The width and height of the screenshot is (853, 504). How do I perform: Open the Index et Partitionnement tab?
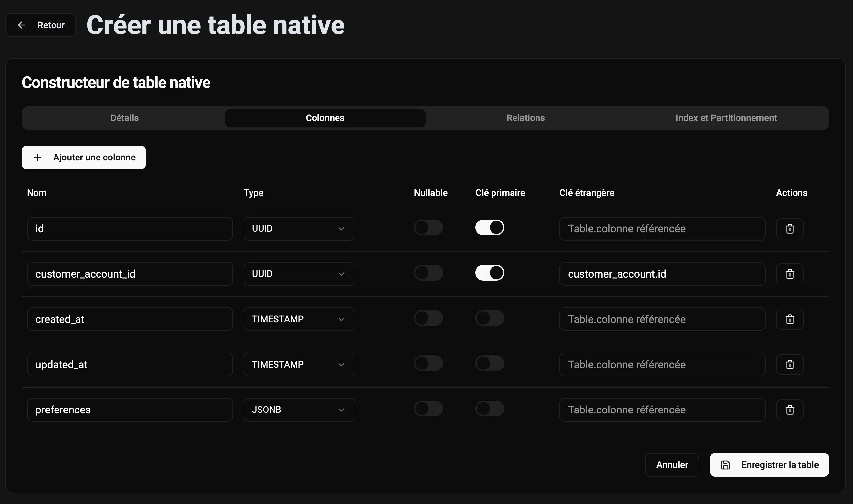(726, 118)
